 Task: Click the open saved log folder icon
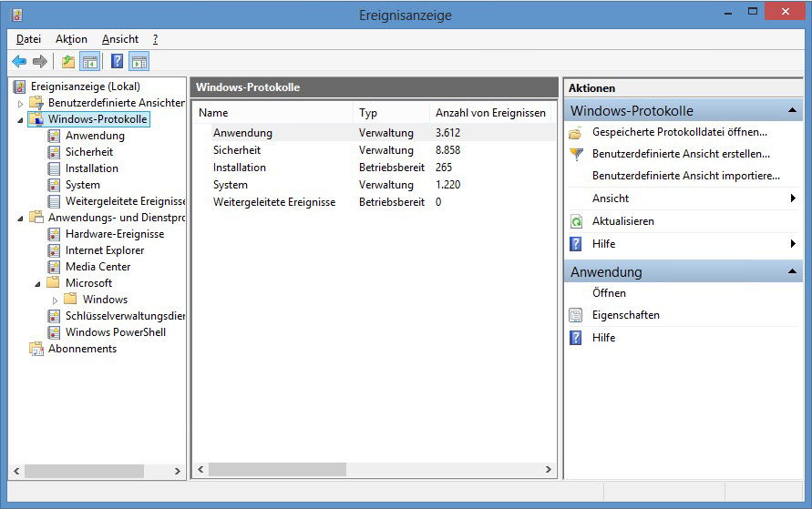coord(575,133)
